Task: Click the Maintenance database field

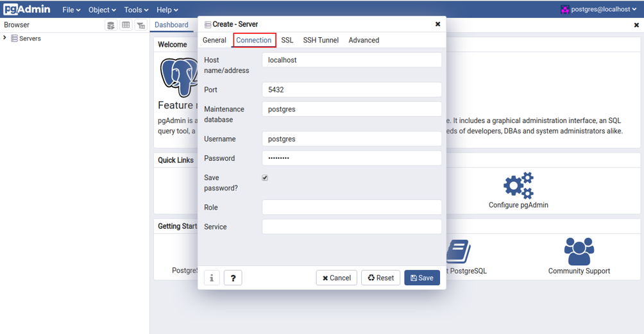Action: click(352, 109)
